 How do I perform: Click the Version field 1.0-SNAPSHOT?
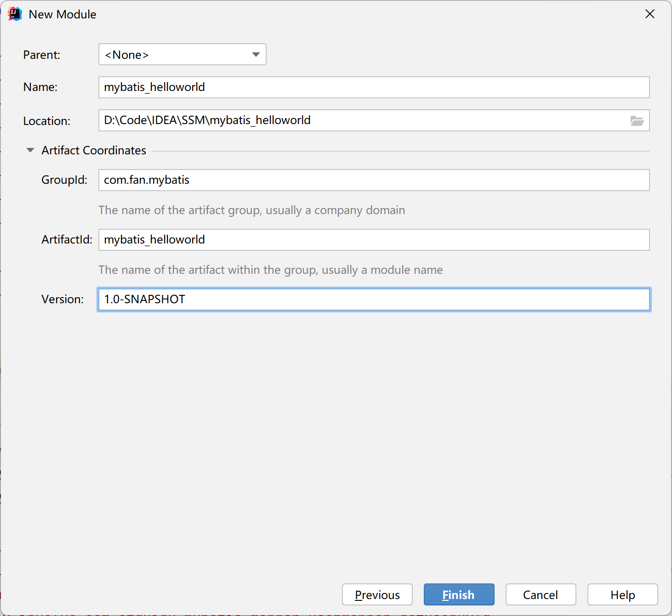(x=374, y=300)
